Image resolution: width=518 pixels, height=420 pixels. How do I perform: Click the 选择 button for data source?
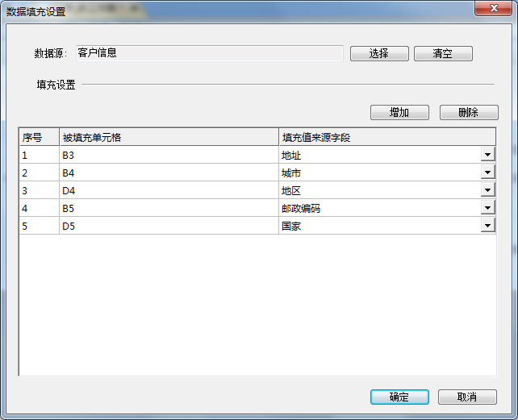pyautogui.click(x=378, y=53)
